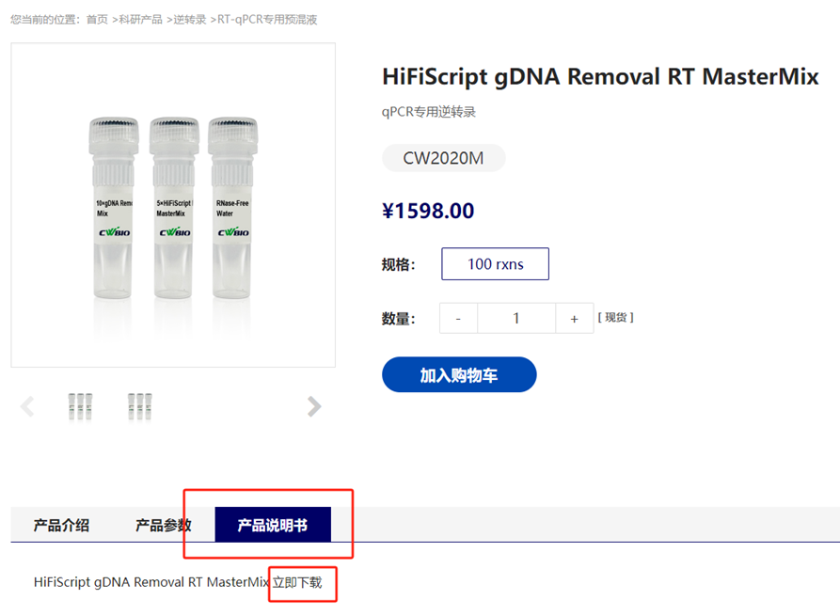840x616 pixels.
Task: Switch to the 产品参数 tab
Action: 164,525
